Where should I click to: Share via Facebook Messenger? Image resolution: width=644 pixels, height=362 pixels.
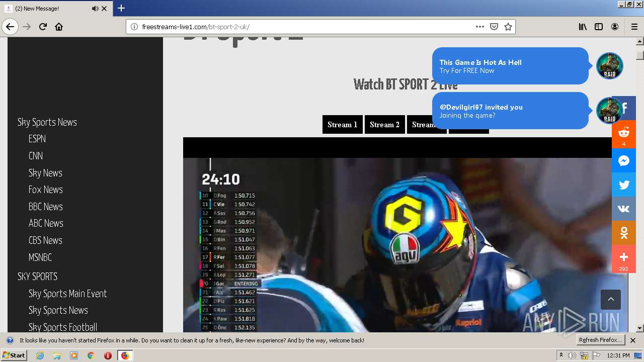point(624,161)
